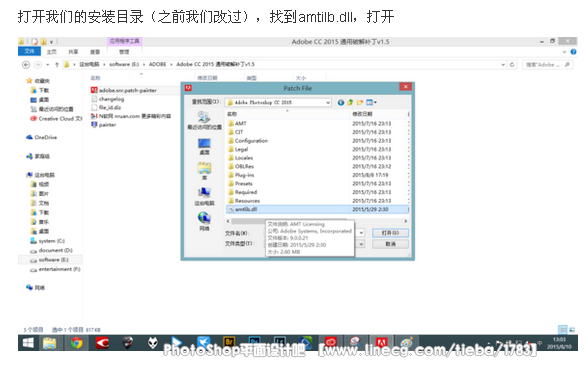Open Creative Cloud Files in Explorer navigation pane

(56, 118)
